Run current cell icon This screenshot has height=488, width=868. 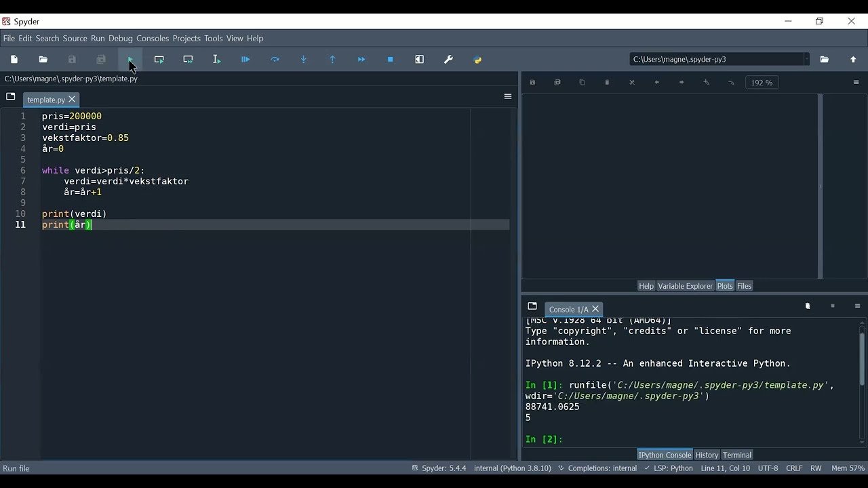click(x=159, y=60)
